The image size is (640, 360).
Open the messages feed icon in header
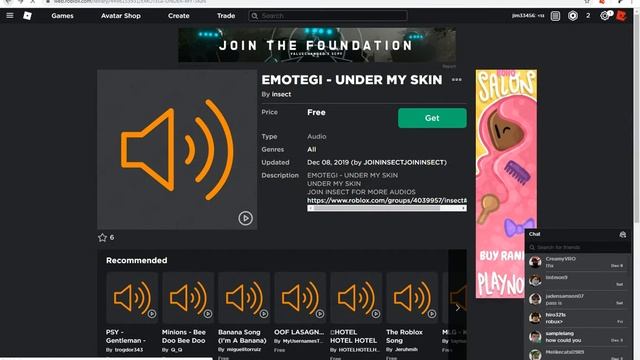[x=555, y=16]
